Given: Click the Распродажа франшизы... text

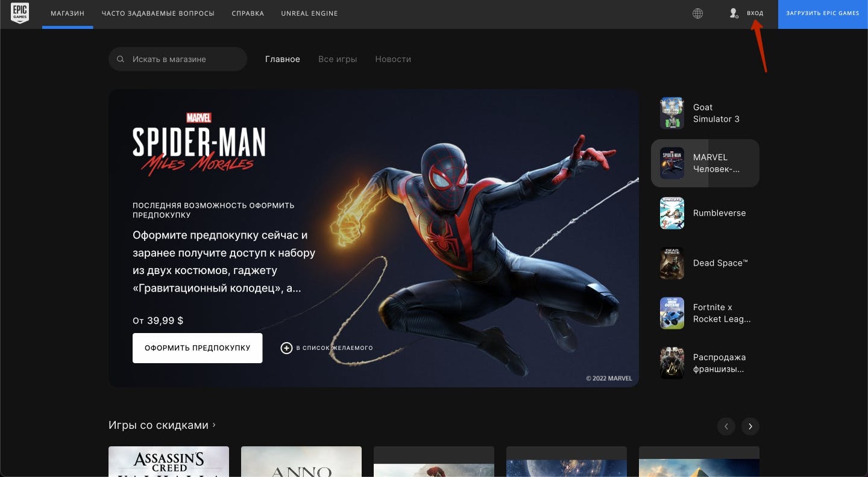Looking at the screenshot, I should 720,363.
